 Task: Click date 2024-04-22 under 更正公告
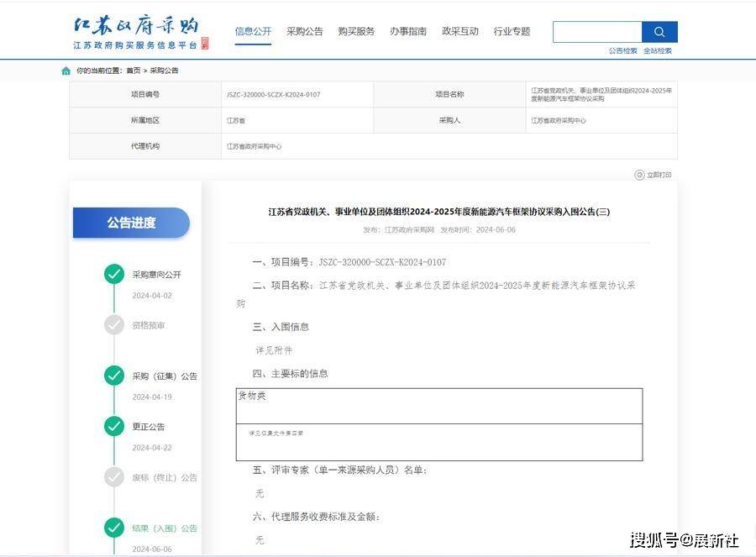click(x=152, y=448)
